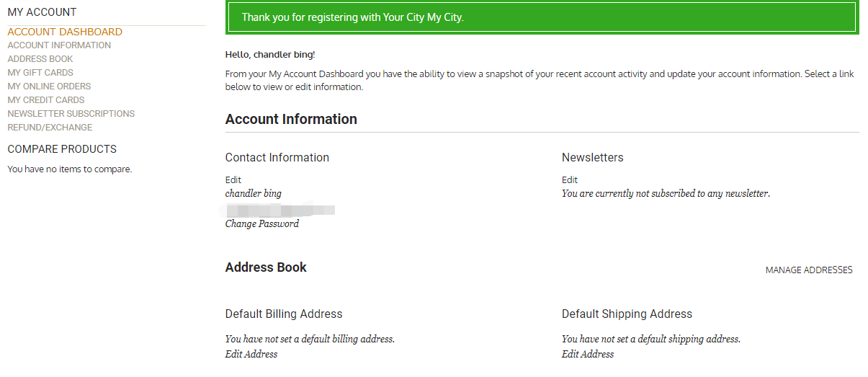Click the dashboard description paragraph
The width and height of the screenshot is (868, 377).
(x=540, y=81)
